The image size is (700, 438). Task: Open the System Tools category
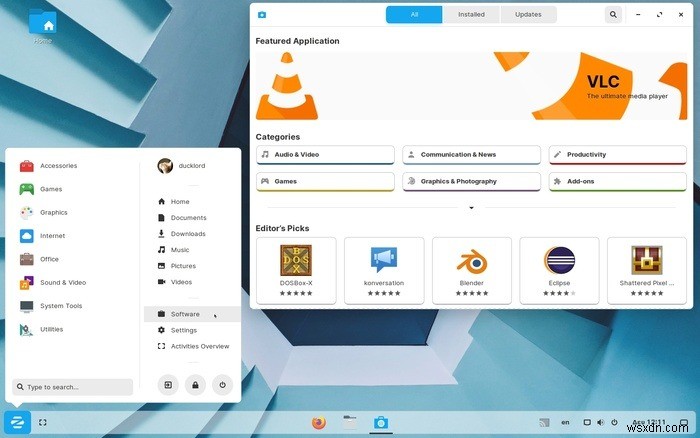tap(51, 306)
